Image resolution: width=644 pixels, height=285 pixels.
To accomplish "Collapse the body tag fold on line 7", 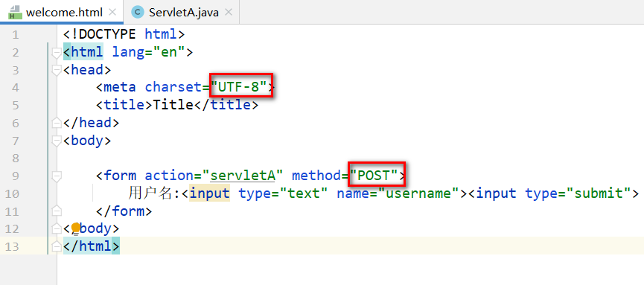I will (57, 141).
